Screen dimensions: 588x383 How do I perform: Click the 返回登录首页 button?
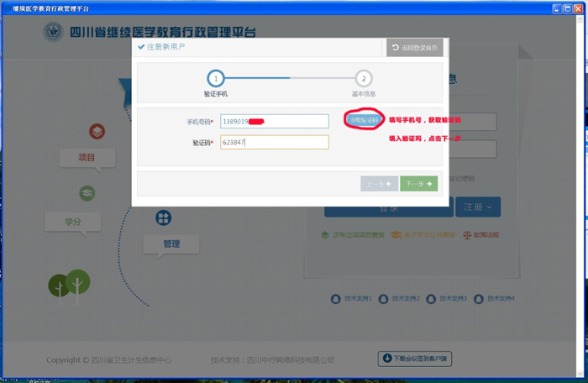click(414, 48)
